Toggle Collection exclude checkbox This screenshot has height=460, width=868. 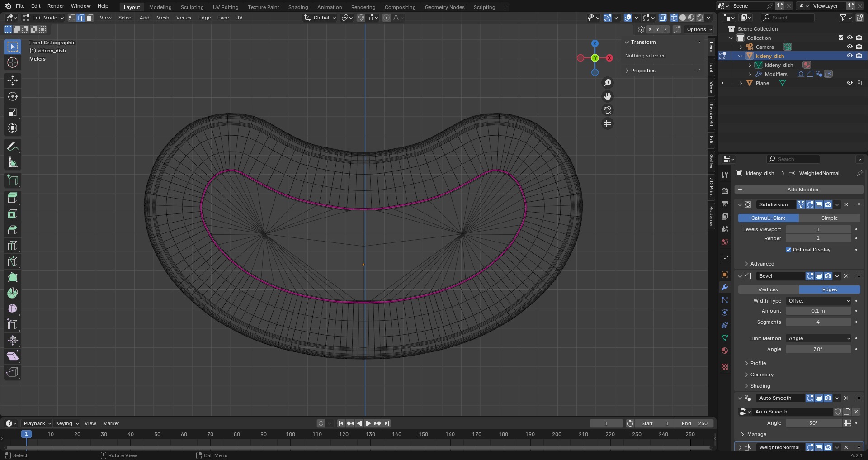(x=841, y=38)
